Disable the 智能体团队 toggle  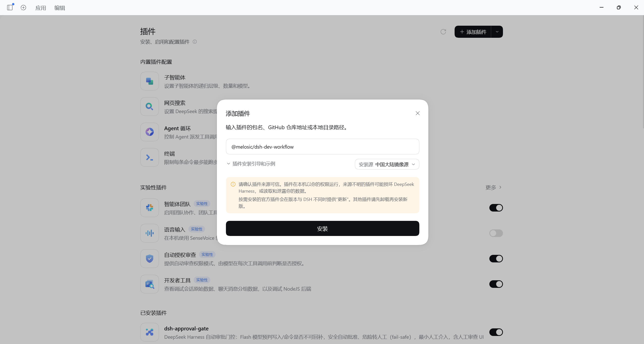(x=496, y=208)
